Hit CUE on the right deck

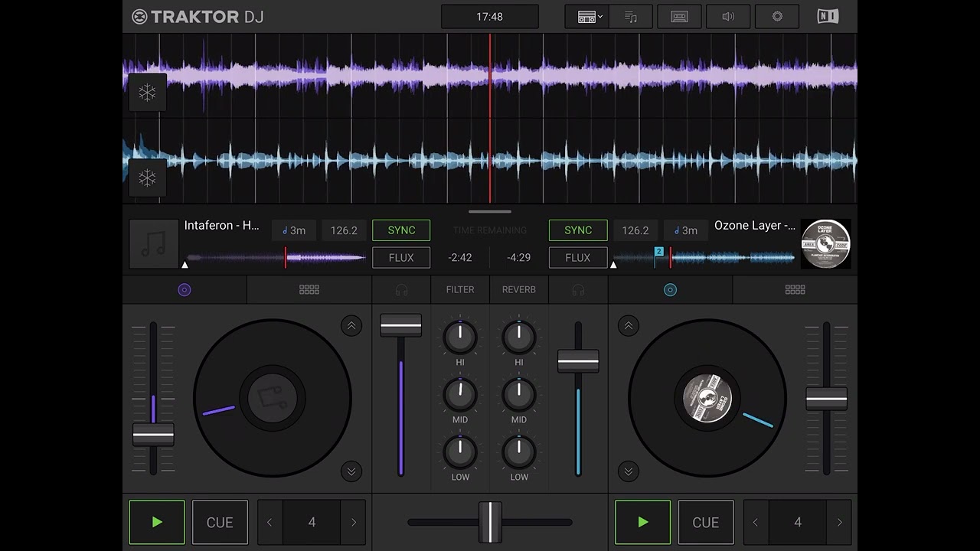(x=706, y=523)
